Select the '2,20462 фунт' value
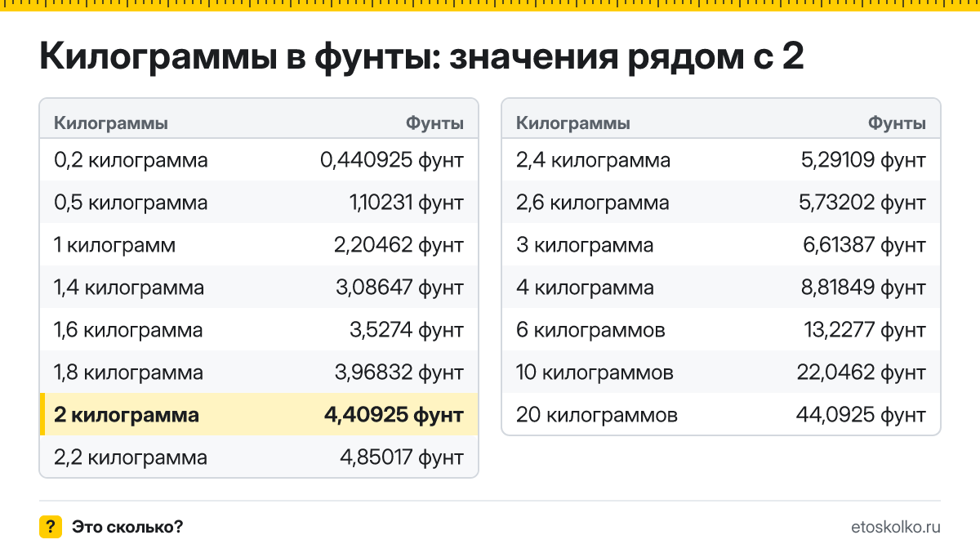Image resolution: width=980 pixels, height=553 pixels. click(399, 245)
